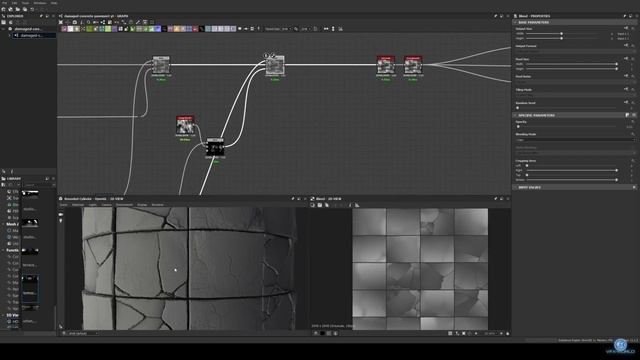Click the camera icon in 3D view sidebar

61,214
